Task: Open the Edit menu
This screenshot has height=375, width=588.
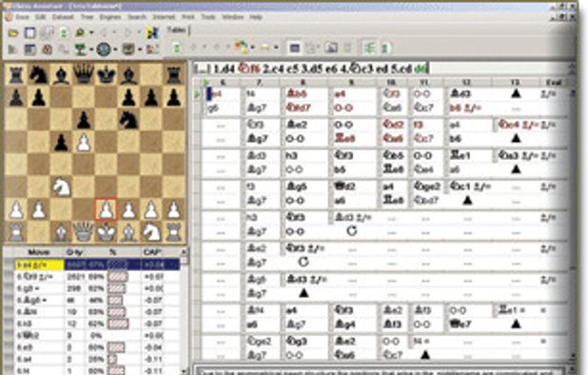Action: (40, 17)
